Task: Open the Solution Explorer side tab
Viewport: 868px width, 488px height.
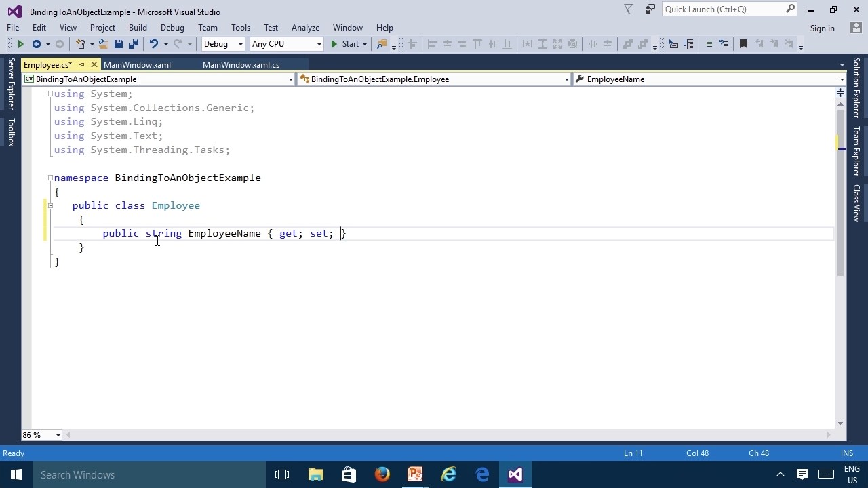Action: coord(856,87)
